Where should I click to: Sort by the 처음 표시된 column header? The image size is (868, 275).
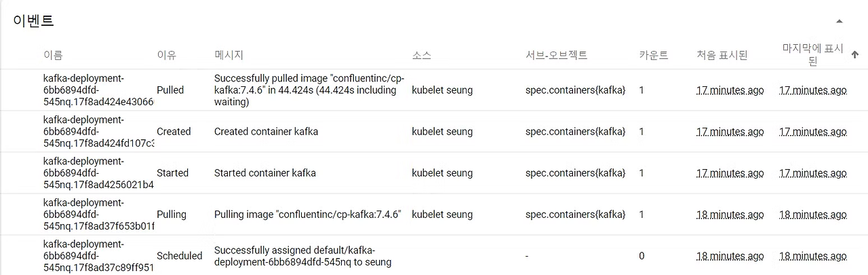722,55
